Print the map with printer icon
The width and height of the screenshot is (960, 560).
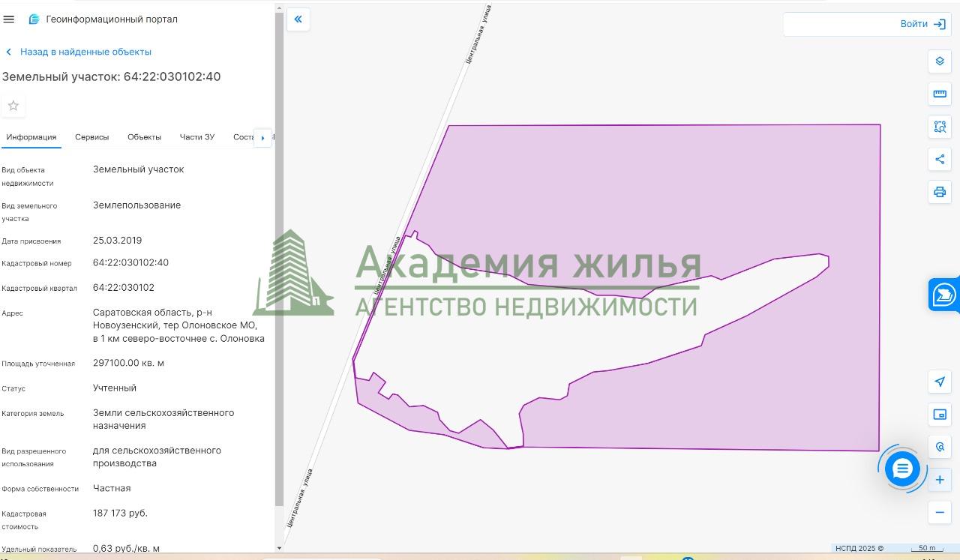click(x=940, y=192)
